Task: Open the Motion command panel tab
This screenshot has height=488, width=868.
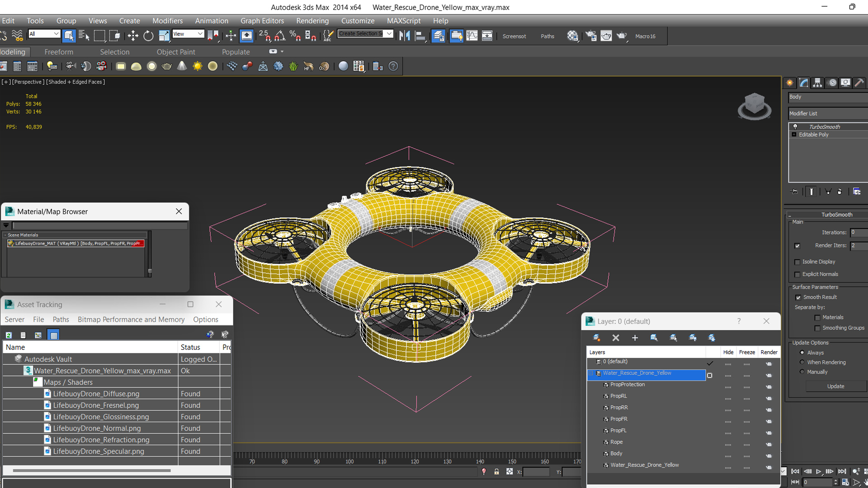Action: (x=832, y=83)
